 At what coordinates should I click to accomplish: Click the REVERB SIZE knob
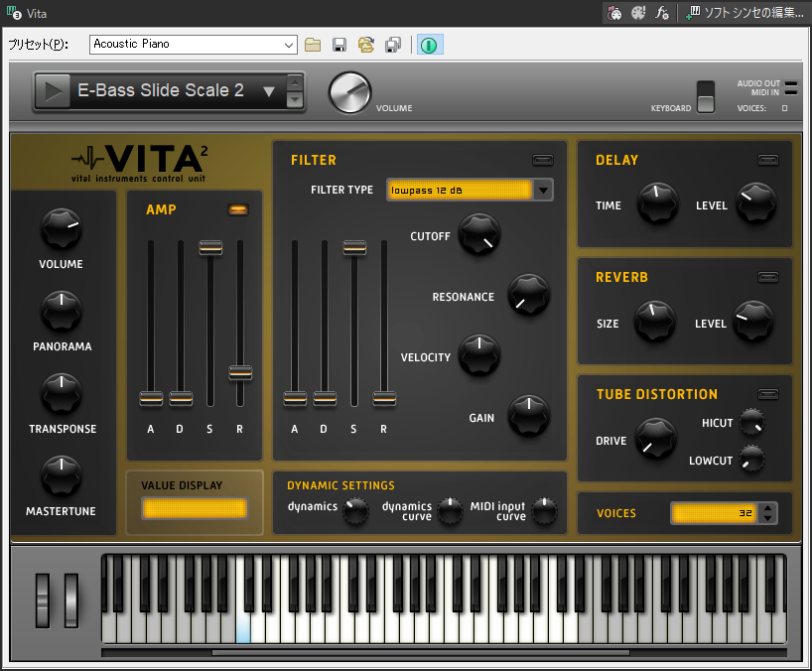click(654, 322)
